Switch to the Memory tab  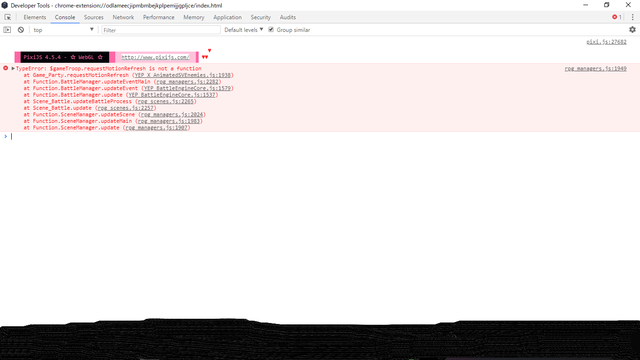(x=193, y=17)
